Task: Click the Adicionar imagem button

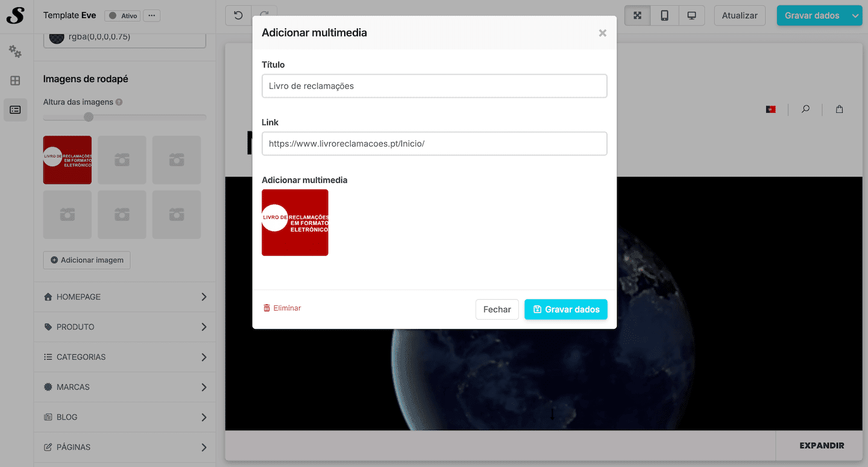Action: [x=87, y=260]
